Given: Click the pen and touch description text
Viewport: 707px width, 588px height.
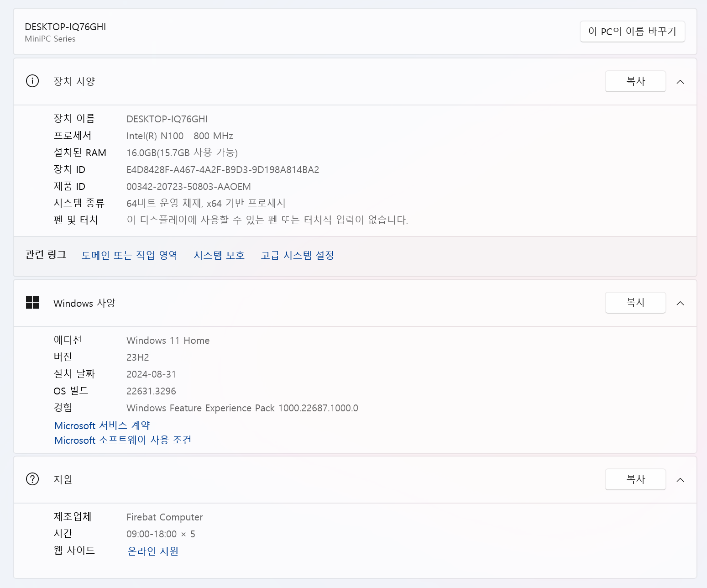Looking at the screenshot, I should coord(267,220).
